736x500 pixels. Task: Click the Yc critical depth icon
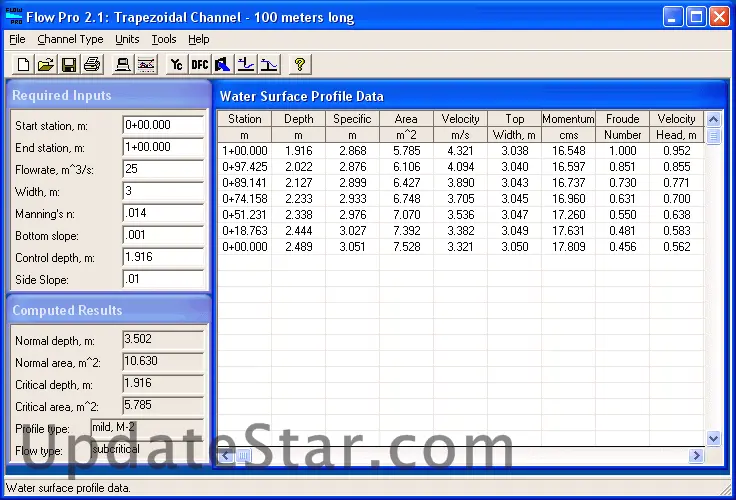177,65
